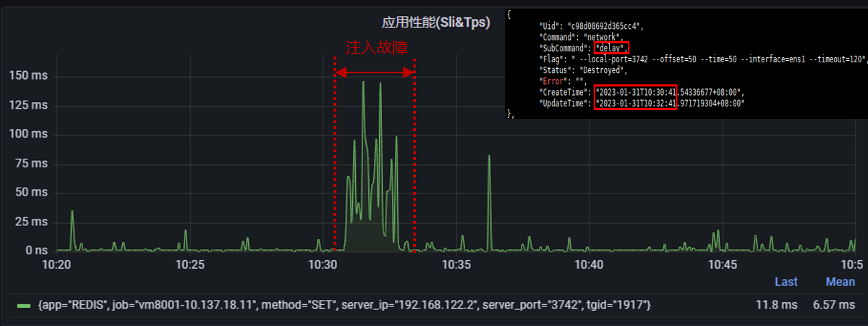868x326 pixels.
Task: Click the highlighted "delay" SubCommand value
Action: [x=611, y=47]
